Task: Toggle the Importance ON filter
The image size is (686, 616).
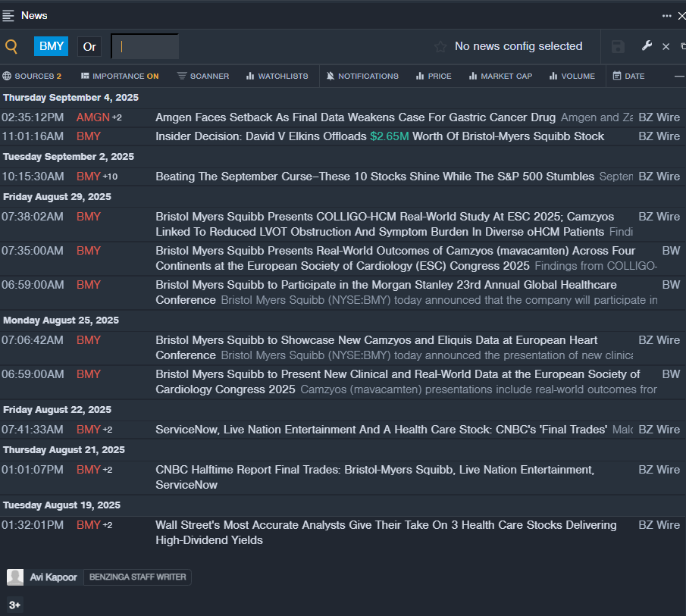Action: pyautogui.click(x=120, y=76)
